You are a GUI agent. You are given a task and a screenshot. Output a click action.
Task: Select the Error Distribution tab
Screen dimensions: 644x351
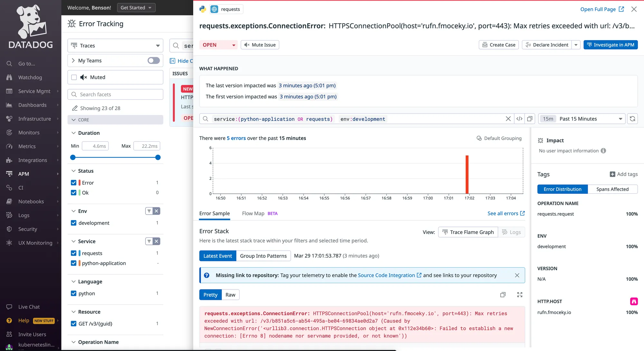pos(562,189)
